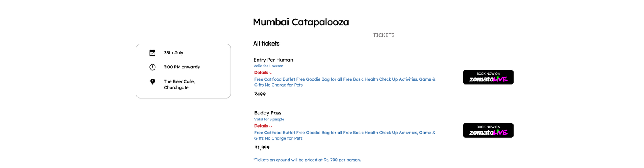This screenshot has width=644, height=168.
Task: Click the Valid for 1 person text
Action: point(268,66)
